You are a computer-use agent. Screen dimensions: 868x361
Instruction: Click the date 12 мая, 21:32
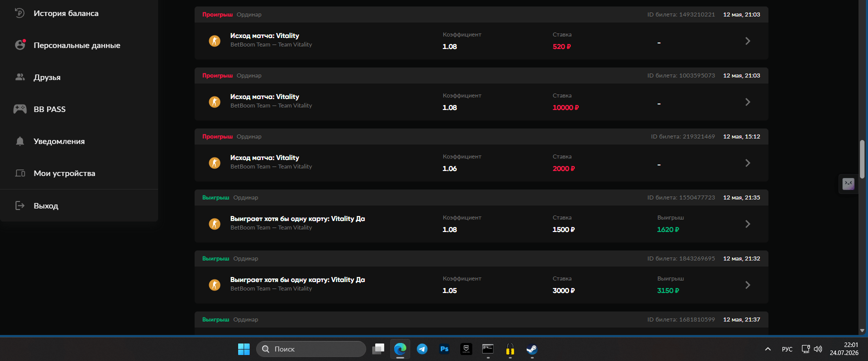[741, 258]
